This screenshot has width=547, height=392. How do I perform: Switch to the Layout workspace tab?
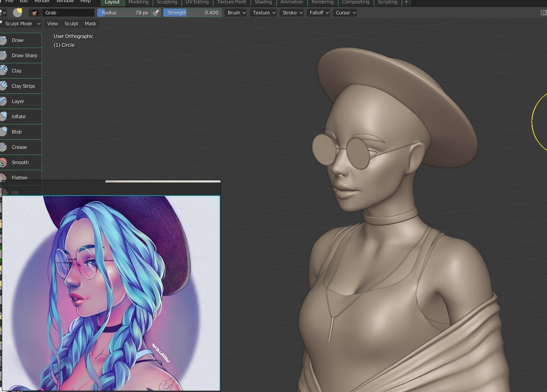(112, 2)
